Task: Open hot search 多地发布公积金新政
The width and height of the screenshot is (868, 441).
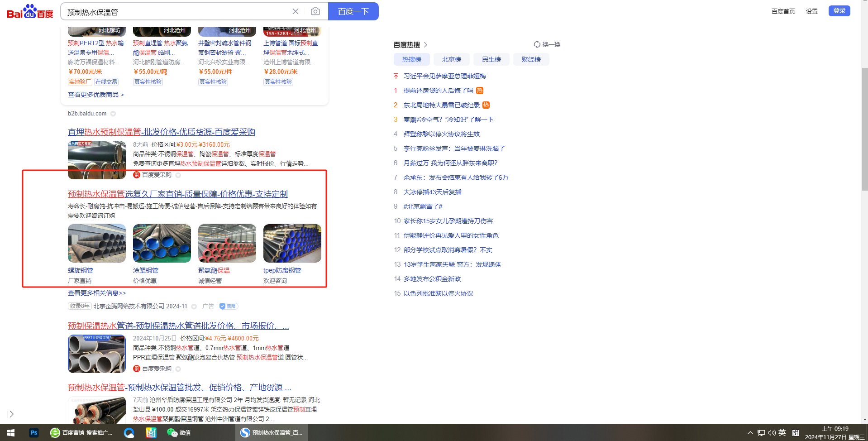Action: 432,279
